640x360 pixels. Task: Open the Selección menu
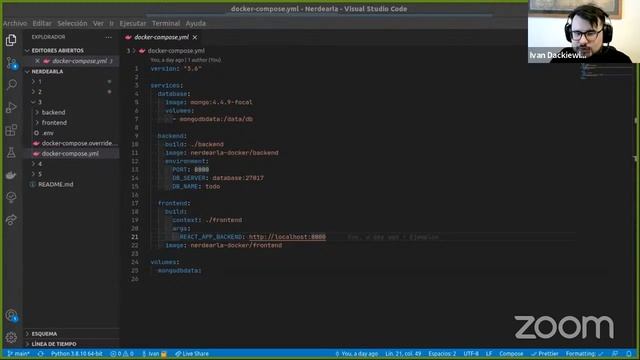(x=72, y=23)
